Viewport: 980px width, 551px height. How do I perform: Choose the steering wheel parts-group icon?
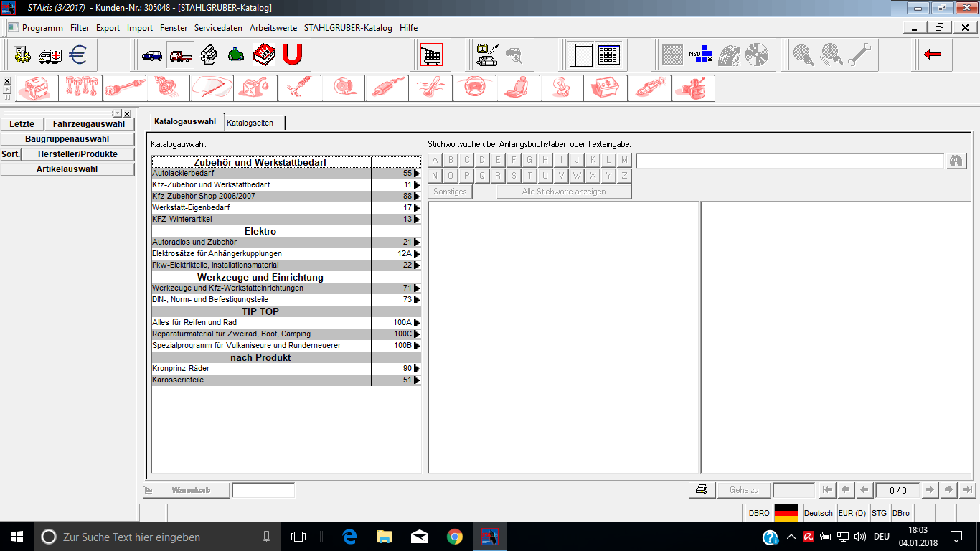474,88
